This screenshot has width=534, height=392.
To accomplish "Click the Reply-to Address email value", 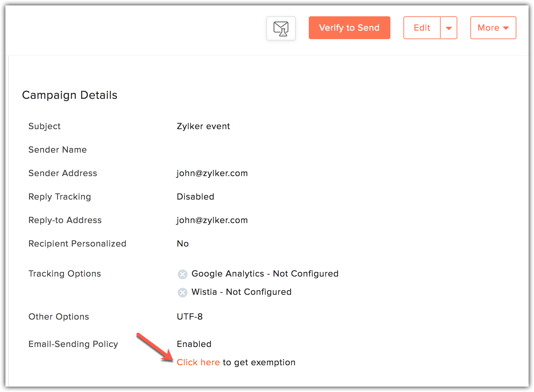I will [x=212, y=220].
